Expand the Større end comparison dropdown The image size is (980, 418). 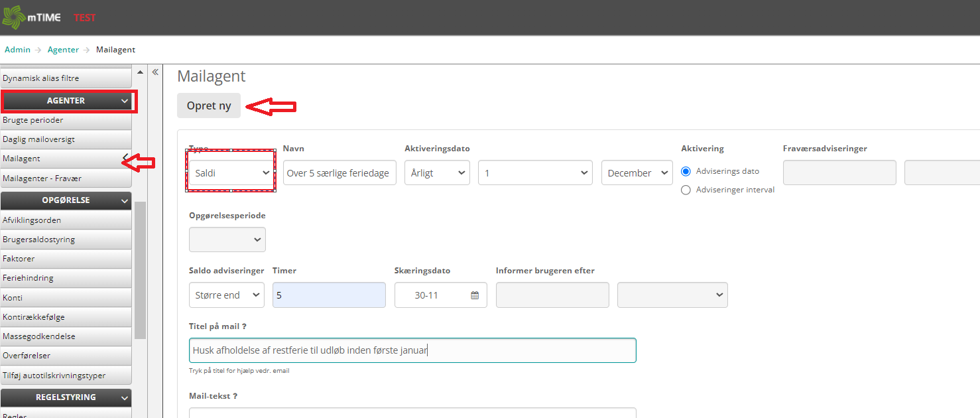click(226, 295)
